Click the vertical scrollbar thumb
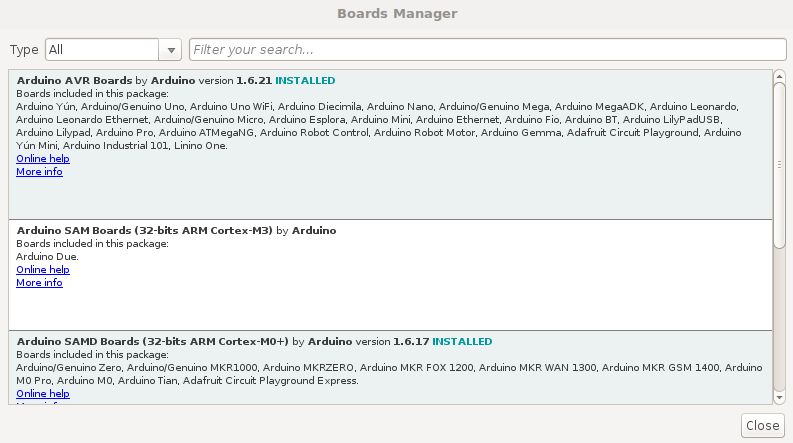This screenshot has width=793, height=443. pos(779,165)
